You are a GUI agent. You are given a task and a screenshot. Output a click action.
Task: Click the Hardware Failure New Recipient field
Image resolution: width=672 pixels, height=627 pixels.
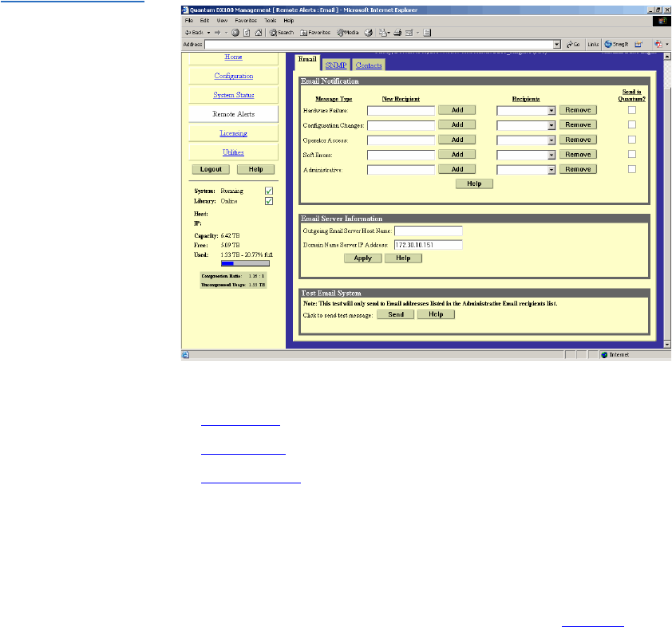point(401,111)
